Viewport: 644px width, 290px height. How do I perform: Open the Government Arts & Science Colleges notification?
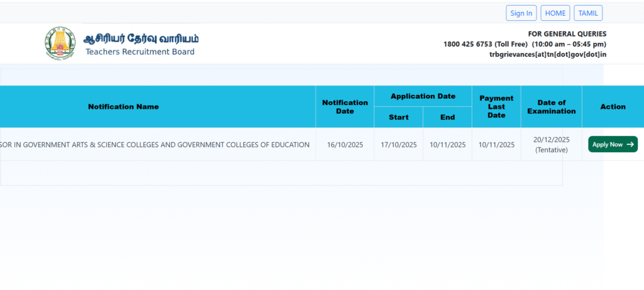[155, 145]
